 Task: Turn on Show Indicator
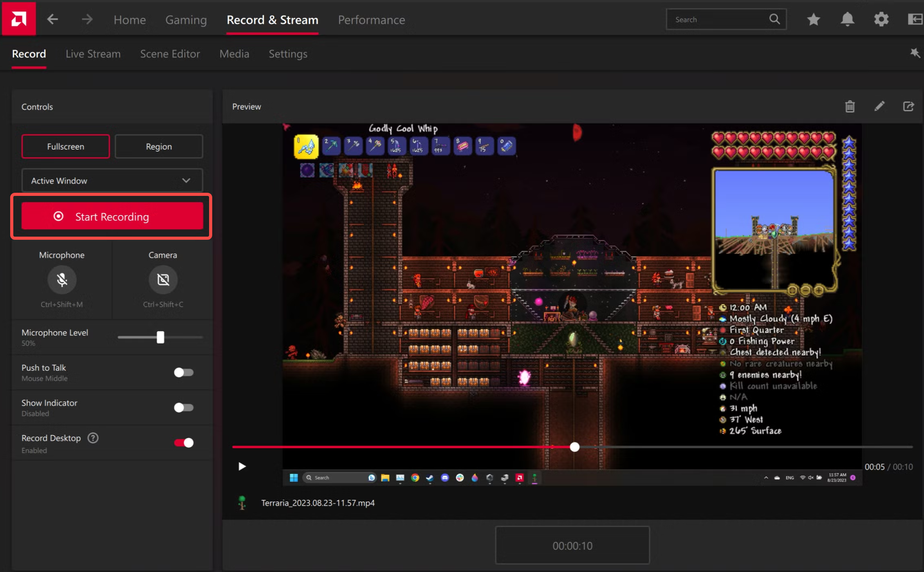click(x=184, y=407)
